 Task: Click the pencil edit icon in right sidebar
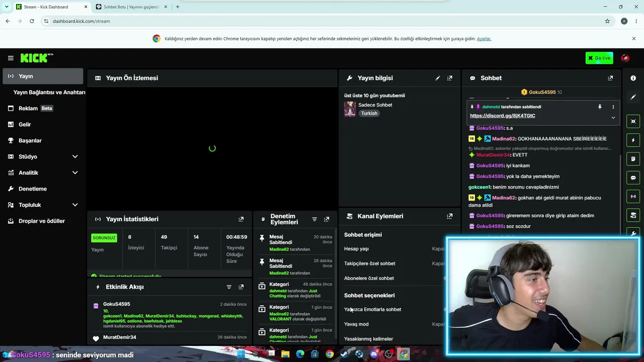pos(633,97)
